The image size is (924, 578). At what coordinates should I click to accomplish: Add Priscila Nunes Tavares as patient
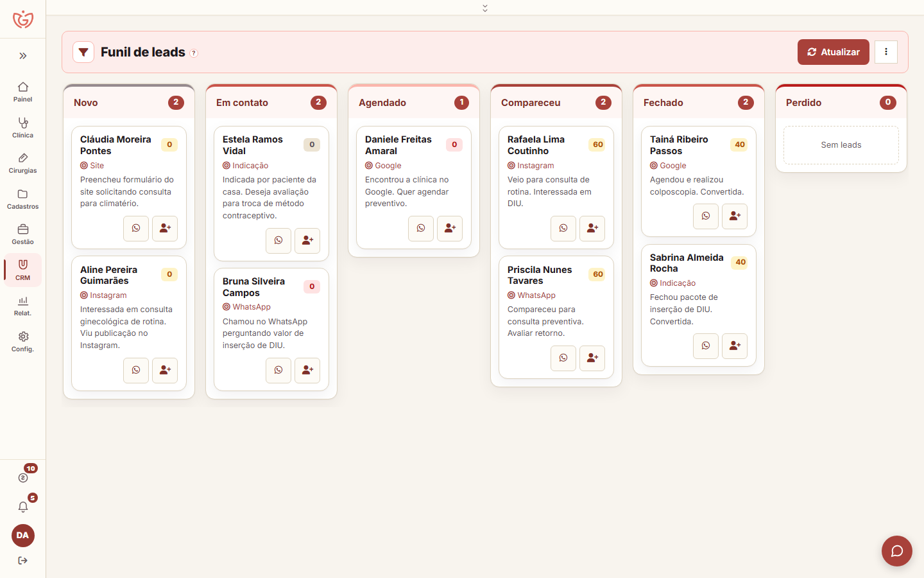pos(592,358)
